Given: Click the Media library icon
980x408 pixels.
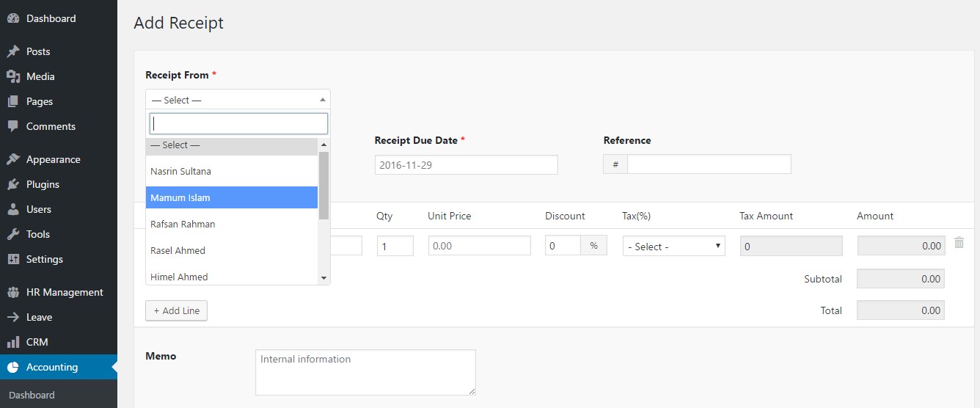Looking at the screenshot, I should [13, 76].
